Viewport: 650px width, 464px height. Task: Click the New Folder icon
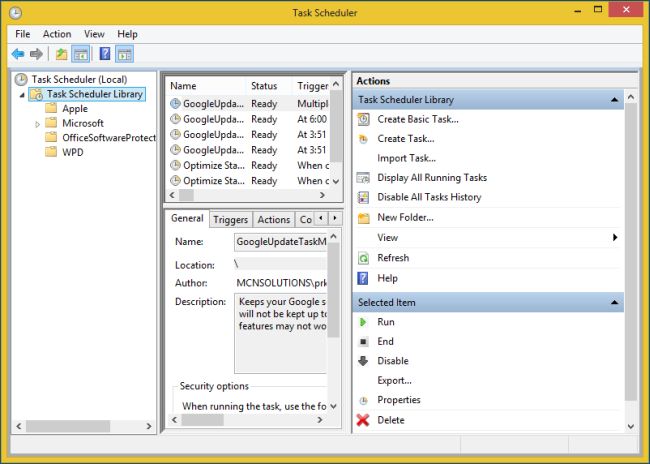pyautogui.click(x=364, y=218)
